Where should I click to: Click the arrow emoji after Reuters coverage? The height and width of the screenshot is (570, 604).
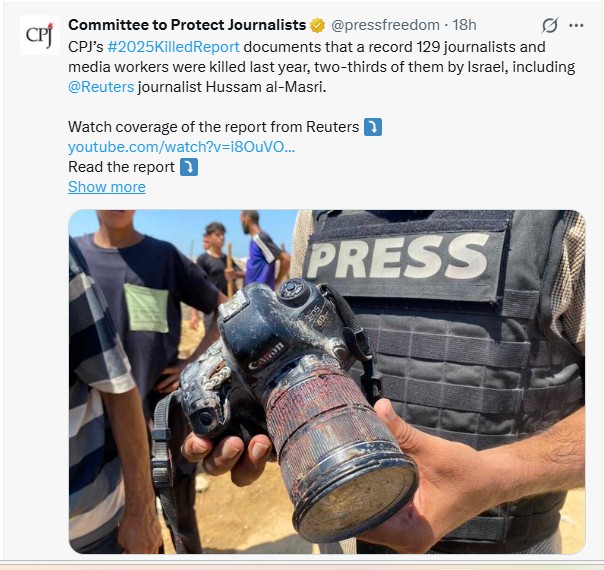click(373, 127)
